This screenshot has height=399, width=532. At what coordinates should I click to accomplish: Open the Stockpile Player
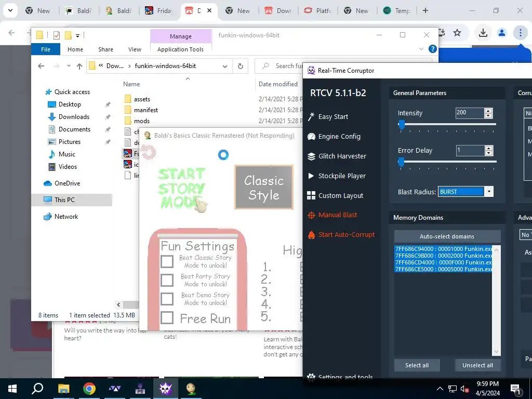(336, 176)
